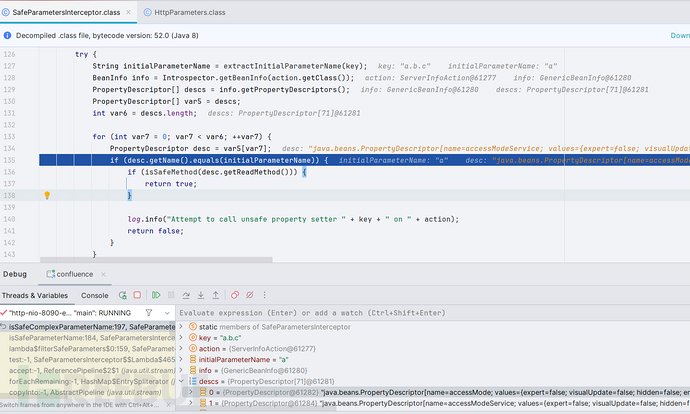Click the Pause Program button
Image resolution: width=690 pixels, height=414 pixels.
(x=171, y=295)
